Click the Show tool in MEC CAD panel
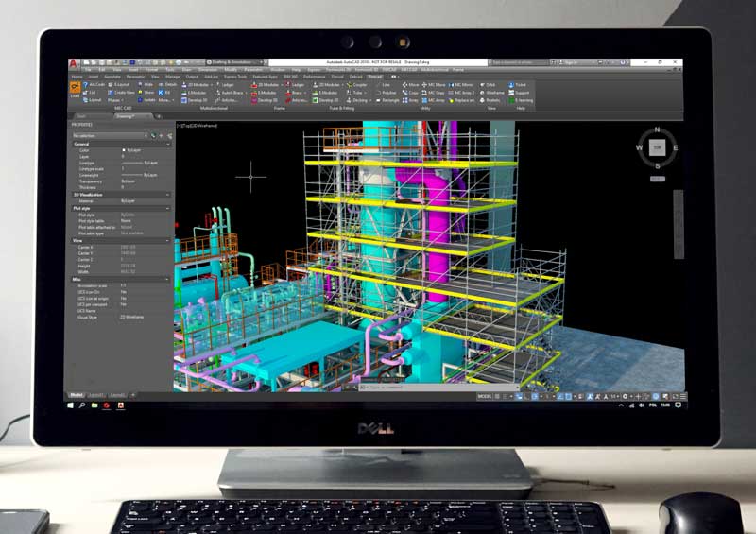756x534 pixels. 146,92
